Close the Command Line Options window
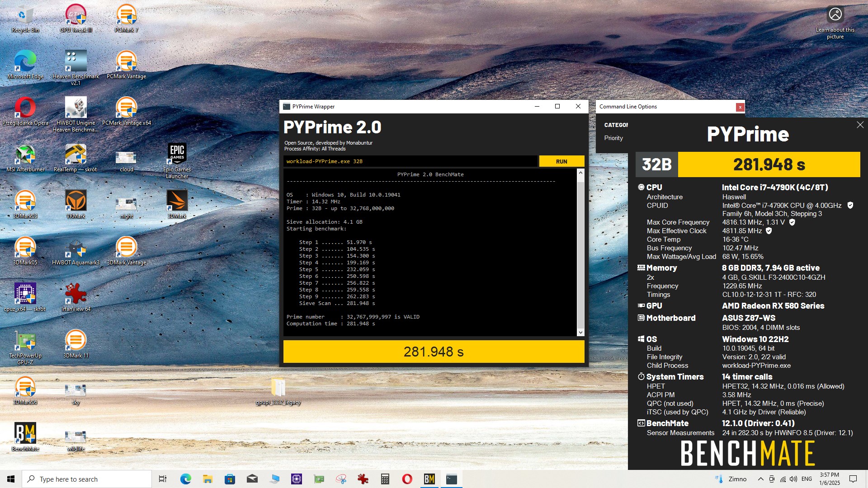868x488 pixels. tap(740, 107)
